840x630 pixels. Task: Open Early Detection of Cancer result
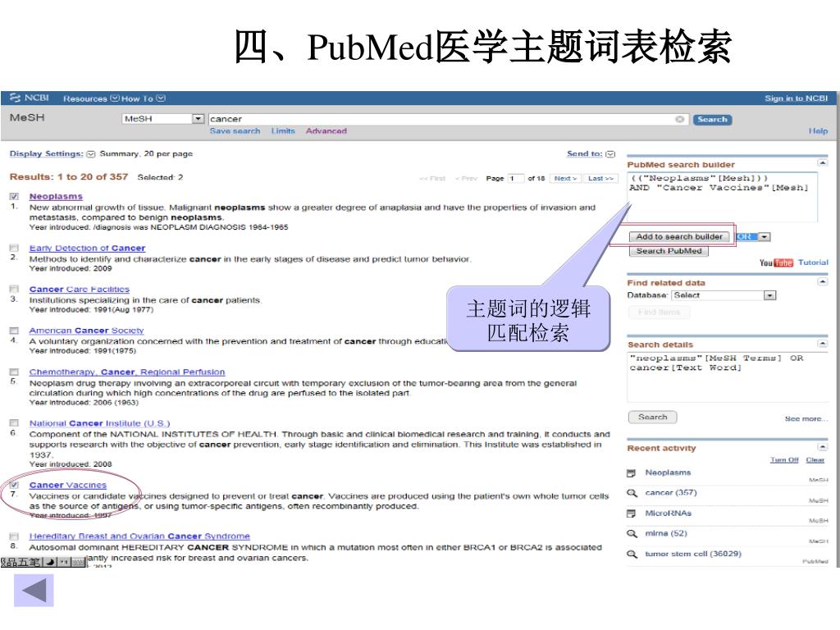pyautogui.click(x=87, y=248)
